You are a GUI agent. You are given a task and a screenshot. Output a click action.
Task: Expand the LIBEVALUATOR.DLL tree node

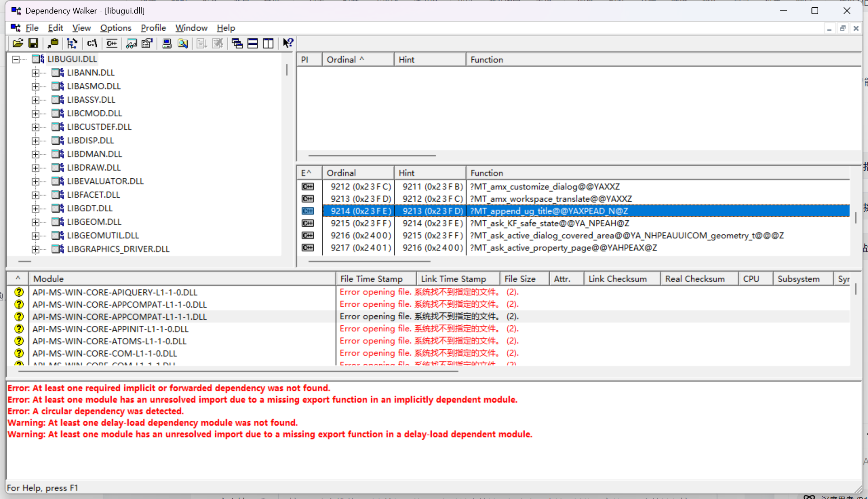pyautogui.click(x=35, y=181)
